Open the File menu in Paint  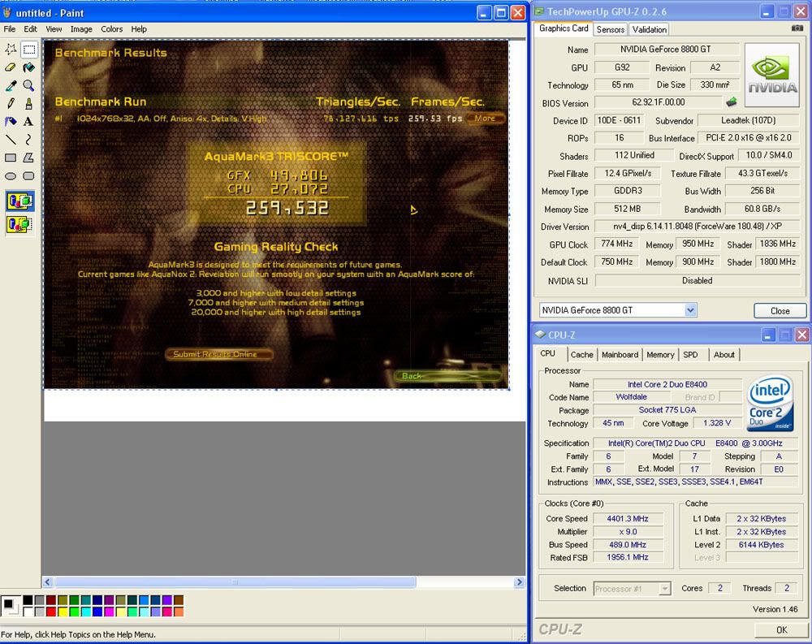point(9,29)
